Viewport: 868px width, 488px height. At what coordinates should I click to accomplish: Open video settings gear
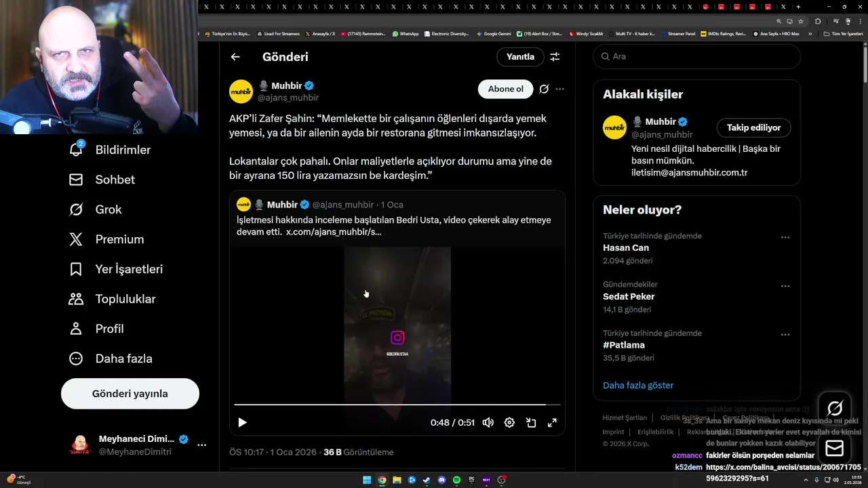509,422
